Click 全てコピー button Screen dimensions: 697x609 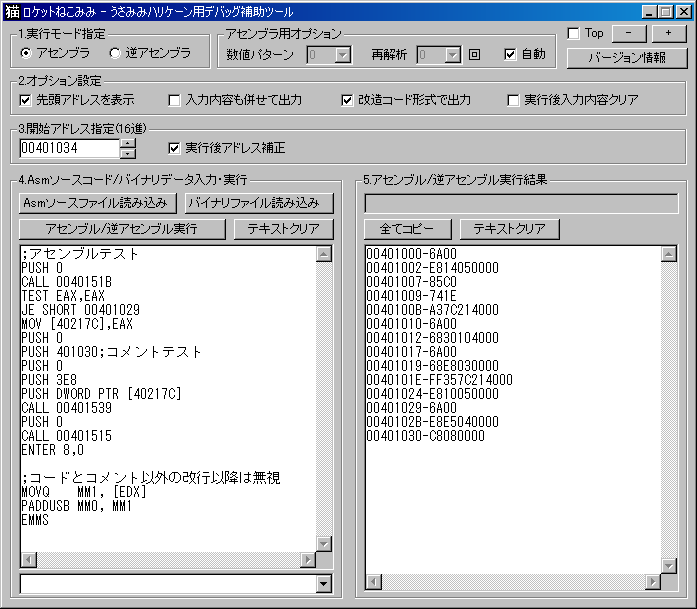(x=408, y=229)
